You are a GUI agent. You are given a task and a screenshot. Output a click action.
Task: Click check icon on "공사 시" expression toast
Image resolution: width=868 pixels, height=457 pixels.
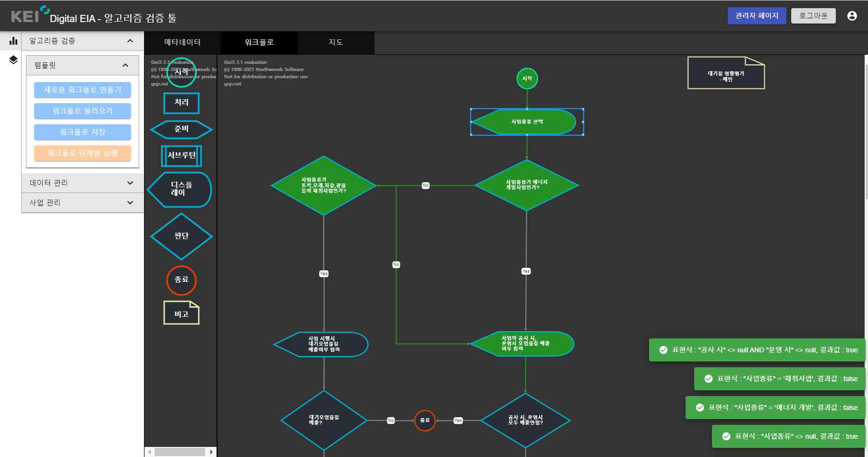tap(663, 350)
